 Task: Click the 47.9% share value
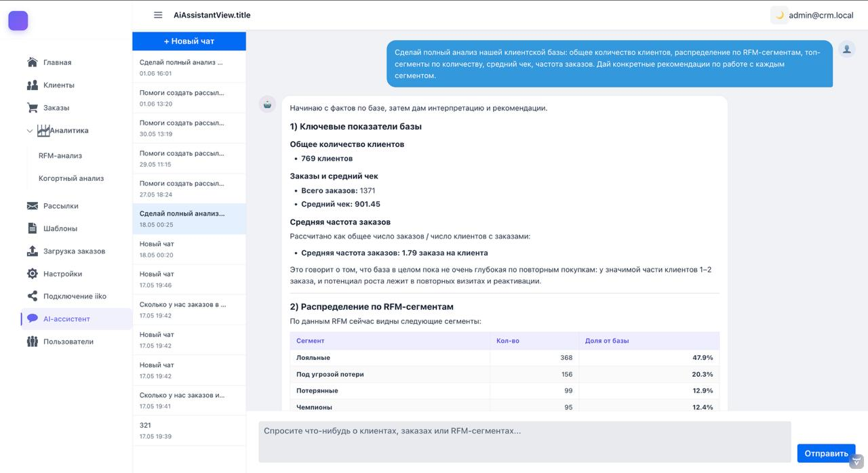(702, 358)
